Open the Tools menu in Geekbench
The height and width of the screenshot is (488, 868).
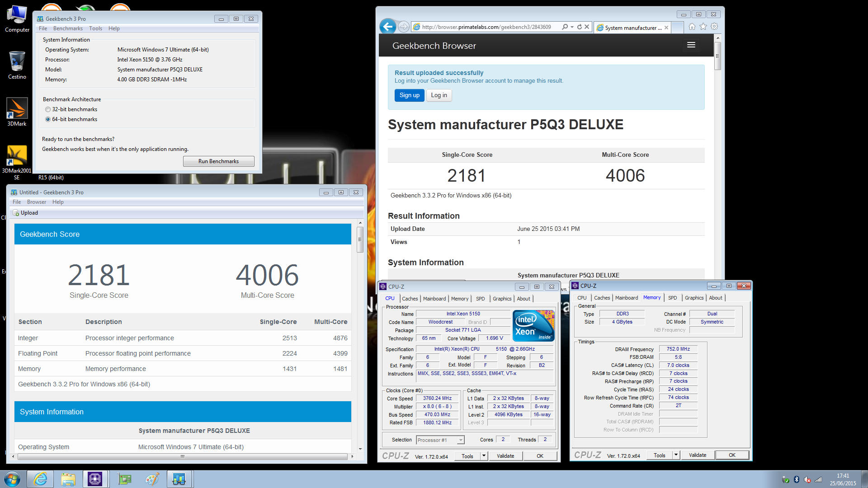(x=95, y=28)
